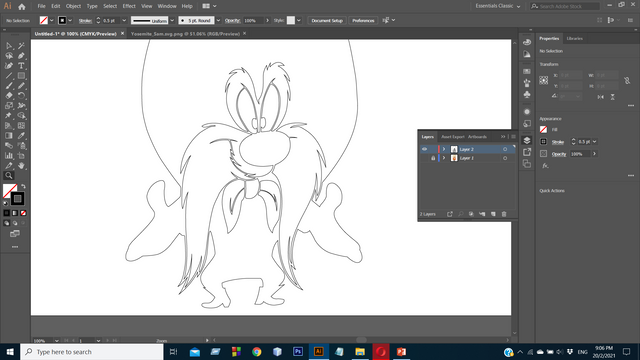Image resolution: width=640 pixels, height=360 pixels.
Task: Open Asset Export icon in side dock
Action: pos(527,152)
